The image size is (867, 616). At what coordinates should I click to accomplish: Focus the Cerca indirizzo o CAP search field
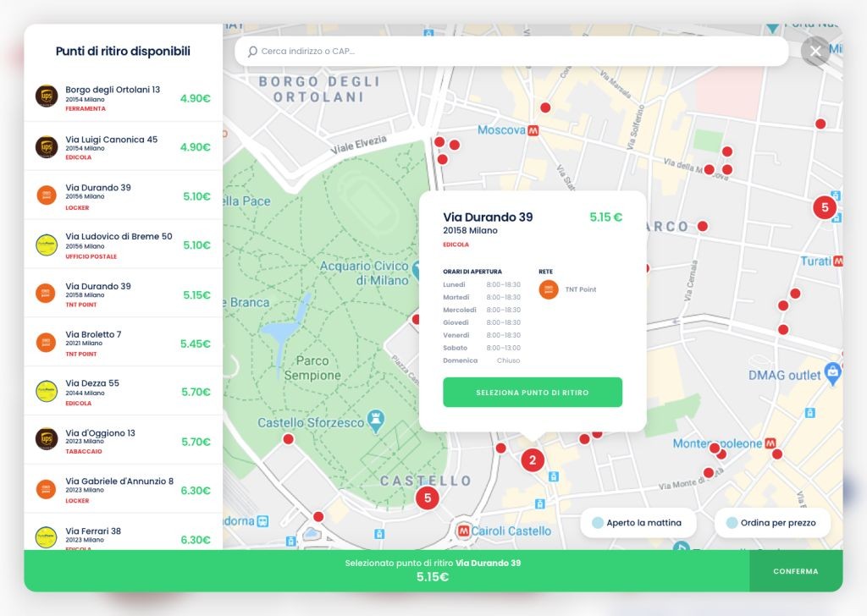point(511,52)
